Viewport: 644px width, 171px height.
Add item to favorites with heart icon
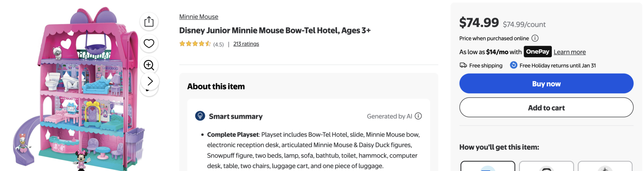(149, 43)
